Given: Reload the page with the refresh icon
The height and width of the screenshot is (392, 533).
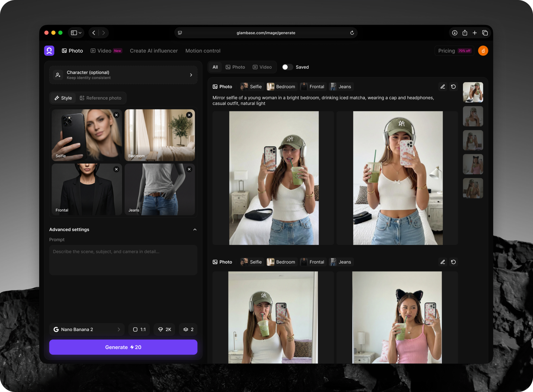Looking at the screenshot, I should pyautogui.click(x=352, y=33).
